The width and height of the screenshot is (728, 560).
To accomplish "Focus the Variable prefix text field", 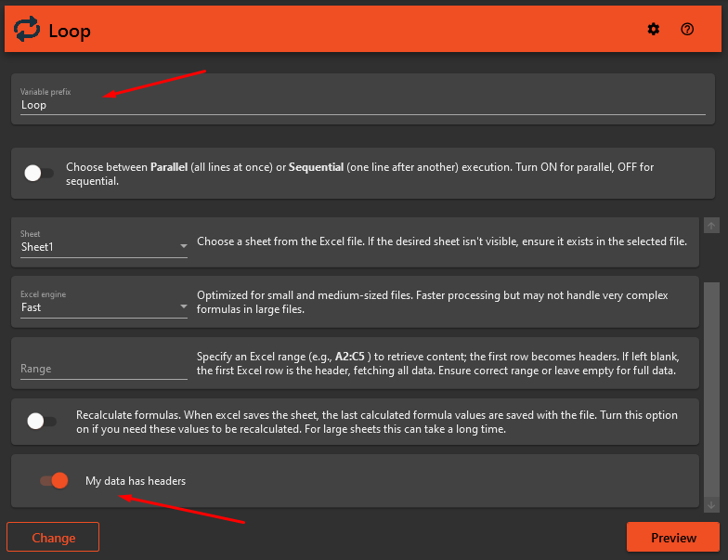I will coord(362,105).
